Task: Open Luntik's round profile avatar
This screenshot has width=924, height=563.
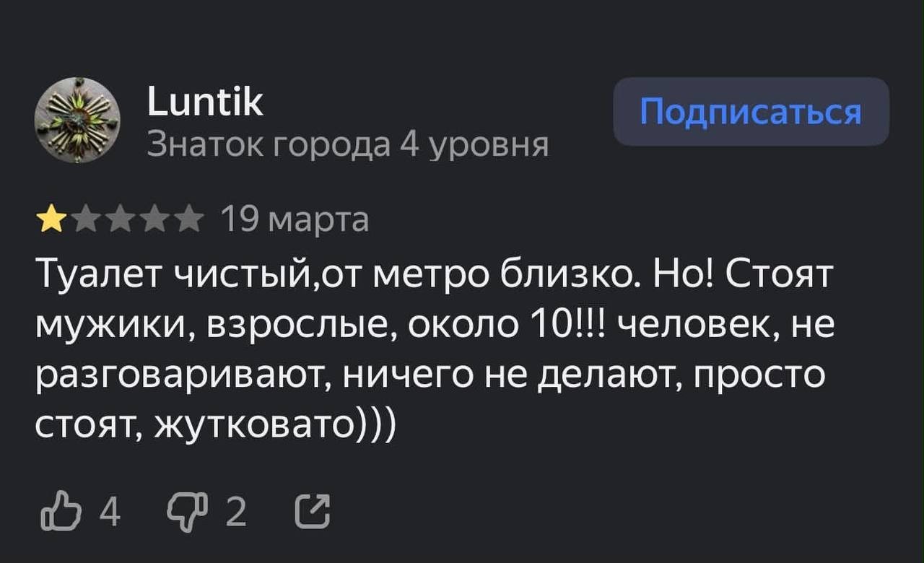Action: (77, 120)
